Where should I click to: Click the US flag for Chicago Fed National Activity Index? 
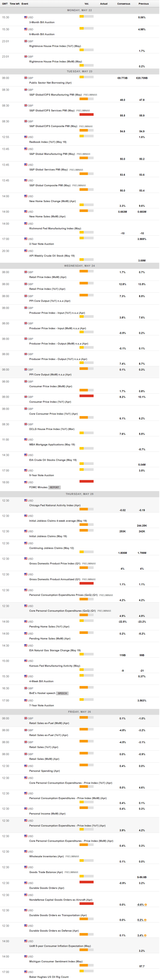(26, 500)
